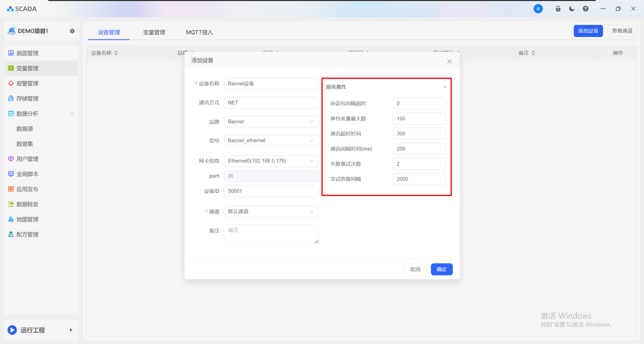This screenshot has height=344, width=644.
Task: Open the 网卡信息 Ethernet0 dropdown
Action: pos(271,161)
